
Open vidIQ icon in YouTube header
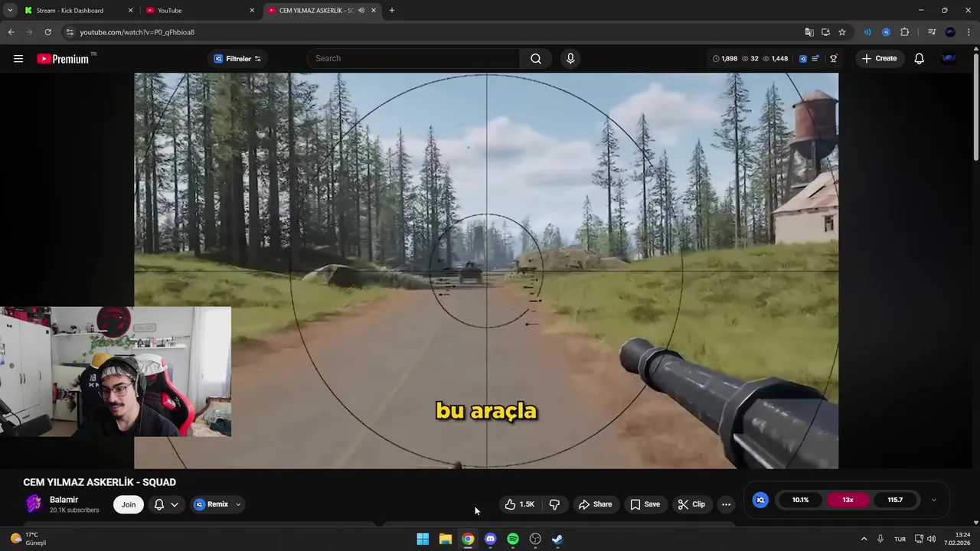coord(802,58)
